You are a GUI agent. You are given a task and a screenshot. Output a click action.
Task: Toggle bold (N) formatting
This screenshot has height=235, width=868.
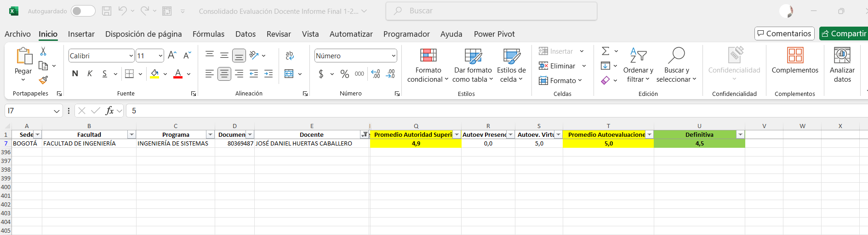coord(75,74)
